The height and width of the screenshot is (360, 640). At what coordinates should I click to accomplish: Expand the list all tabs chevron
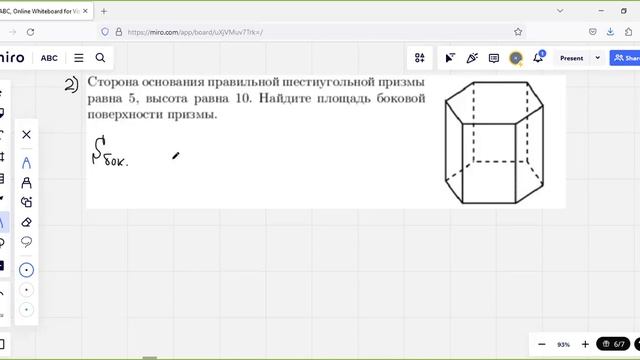[x=560, y=11]
